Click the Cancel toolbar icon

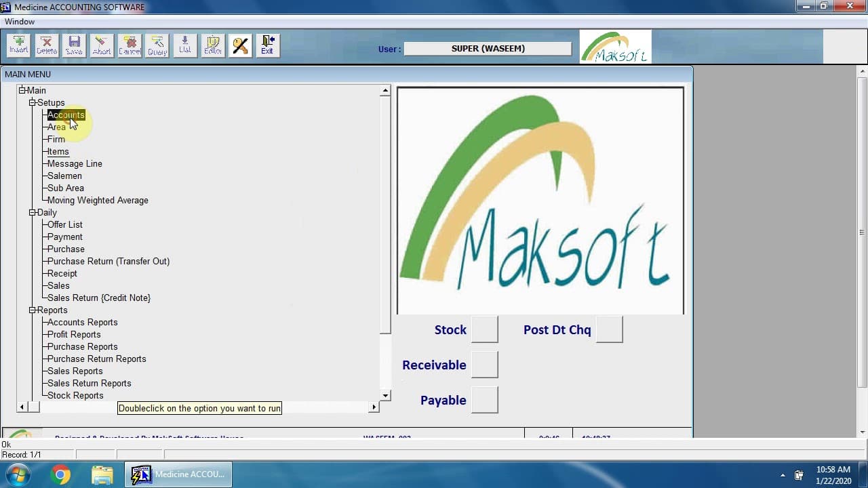(x=130, y=45)
